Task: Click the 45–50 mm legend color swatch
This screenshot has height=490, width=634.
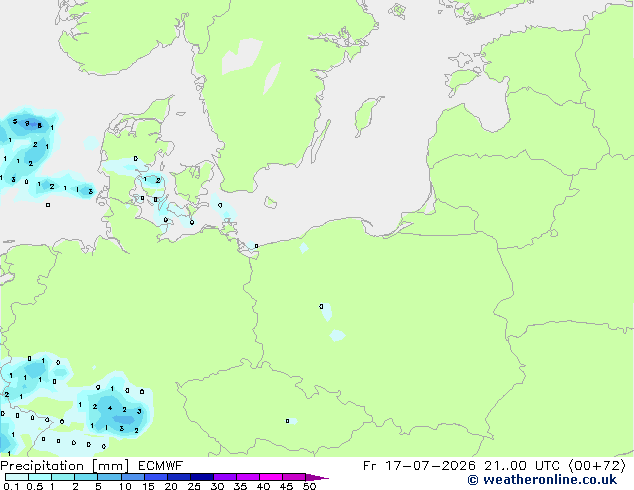Action: tap(294, 477)
